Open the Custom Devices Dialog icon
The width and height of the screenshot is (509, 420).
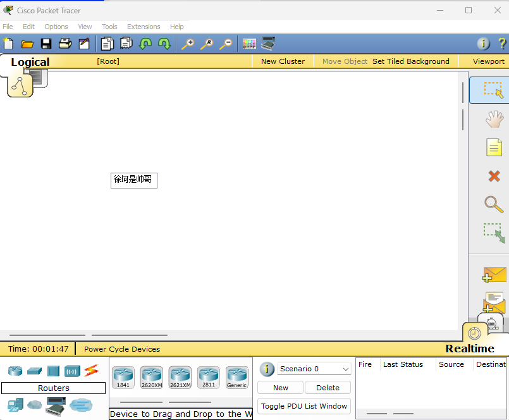pos(268,44)
